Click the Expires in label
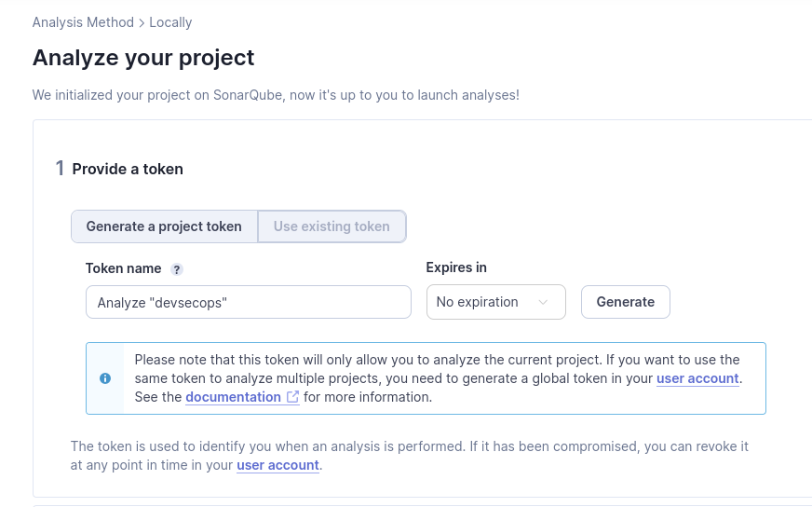The image size is (812, 507). coord(456,267)
